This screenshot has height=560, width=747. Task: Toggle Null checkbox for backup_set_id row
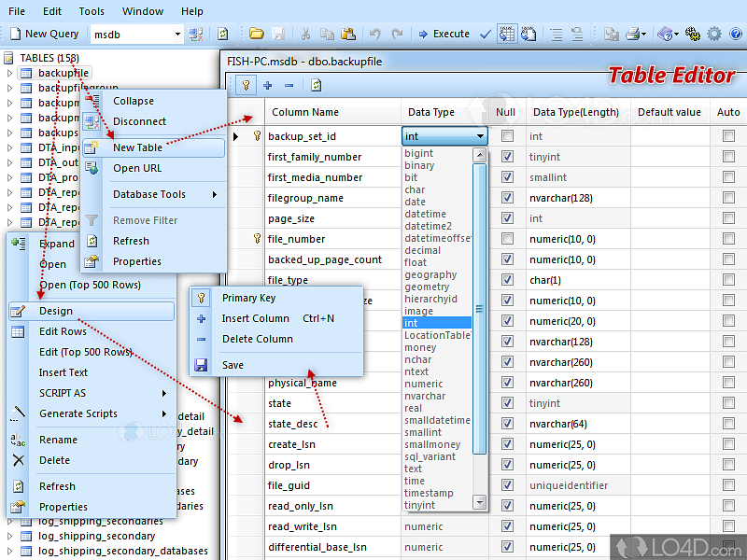(x=507, y=136)
